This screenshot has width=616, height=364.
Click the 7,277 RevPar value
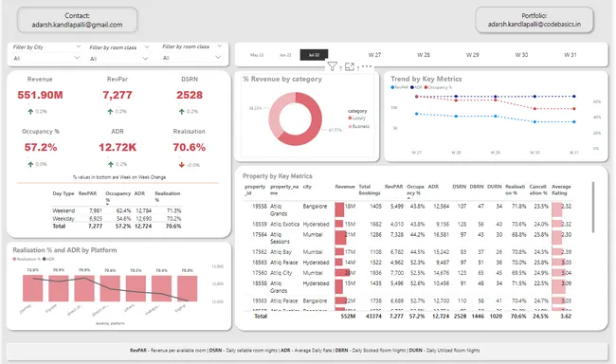click(x=118, y=95)
